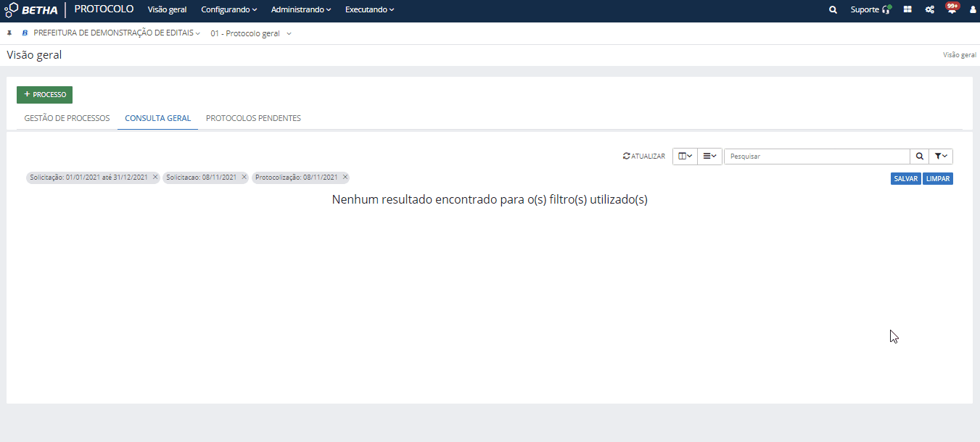Click the settings gears icon in navbar
This screenshot has height=442, width=980.
929,10
